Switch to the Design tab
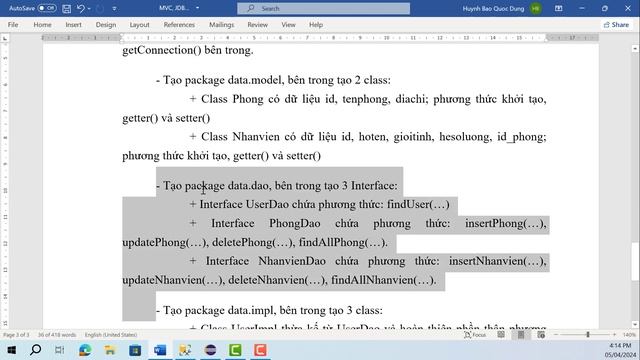The image size is (640, 360). tap(106, 24)
